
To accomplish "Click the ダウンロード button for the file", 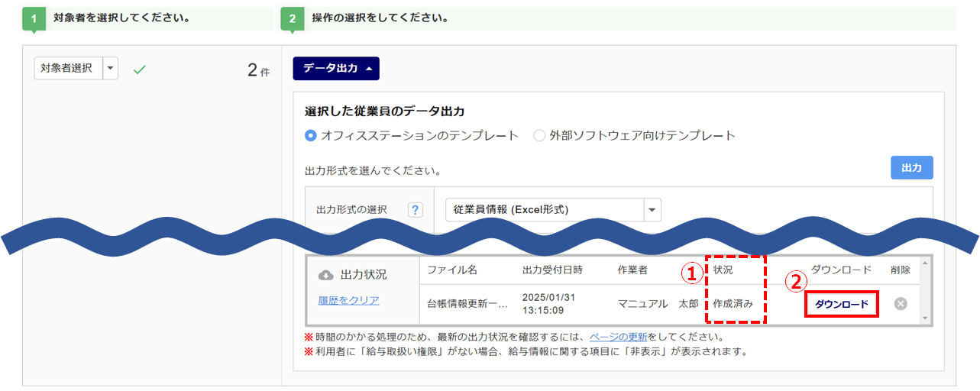I will [x=841, y=304].
